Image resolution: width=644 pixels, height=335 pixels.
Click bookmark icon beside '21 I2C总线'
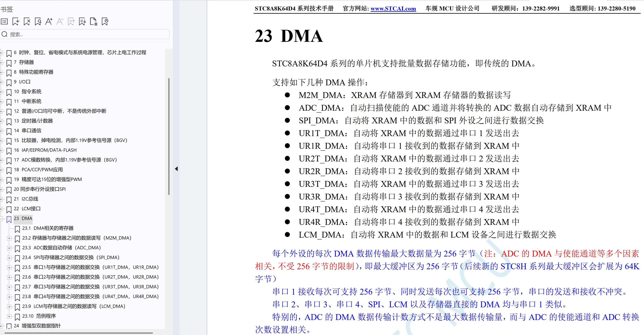9,200
